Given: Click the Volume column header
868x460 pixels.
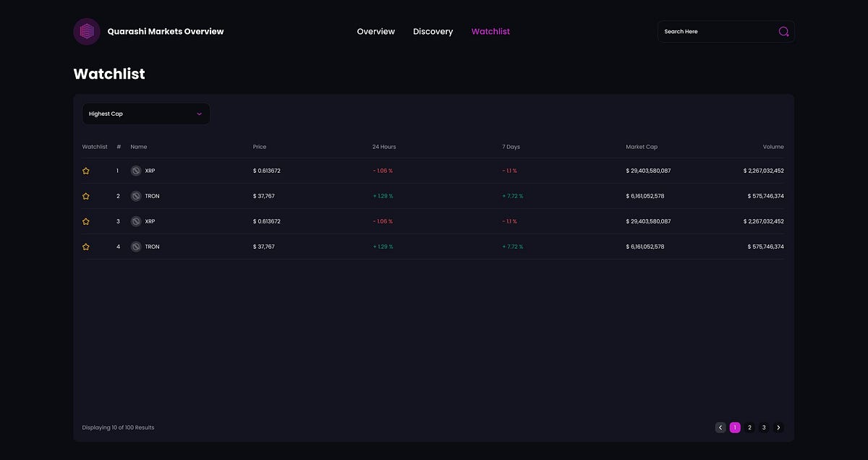Looking at the screenshot, I should [x=773, y=147].
